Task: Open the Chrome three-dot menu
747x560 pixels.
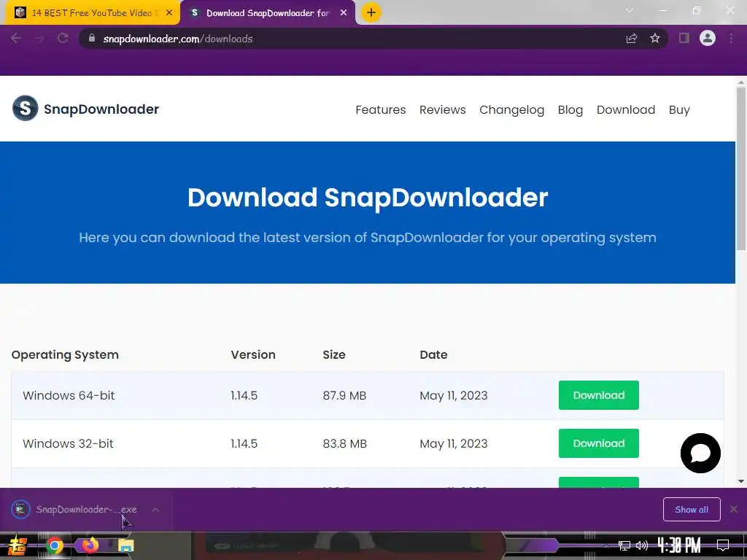Action: pyautogui.click(x=731, y=38)
